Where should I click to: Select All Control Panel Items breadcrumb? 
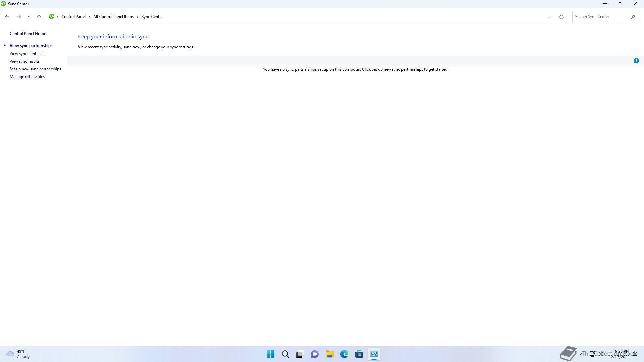(x=113, y=17)
